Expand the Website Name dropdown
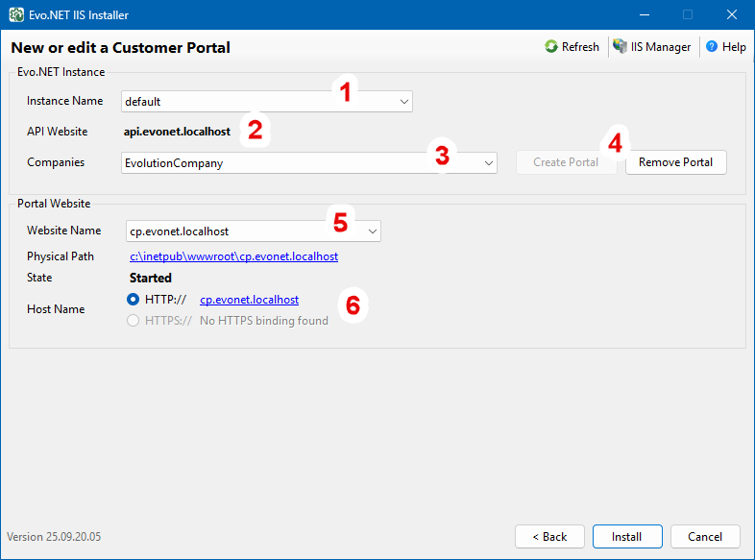This screenshot has width=755, height=560. click(373, 231)
